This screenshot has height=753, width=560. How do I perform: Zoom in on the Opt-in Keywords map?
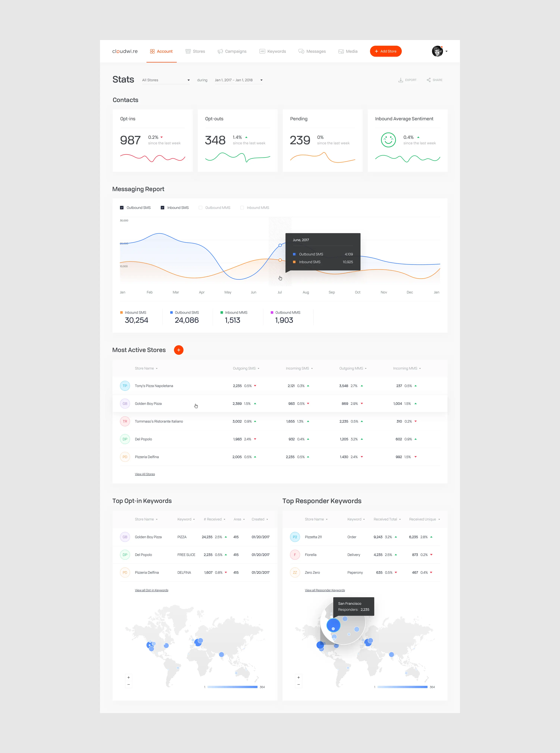(x=129, y=677)
